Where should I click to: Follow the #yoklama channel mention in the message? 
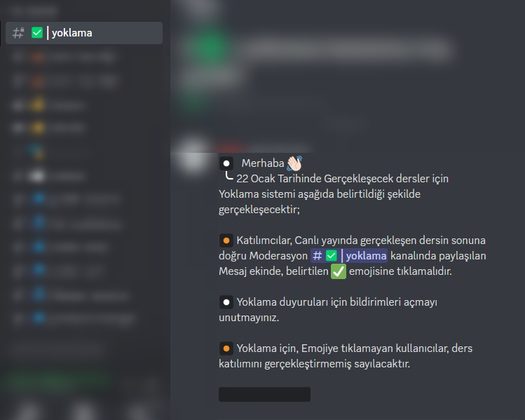[x=349, y=255]
